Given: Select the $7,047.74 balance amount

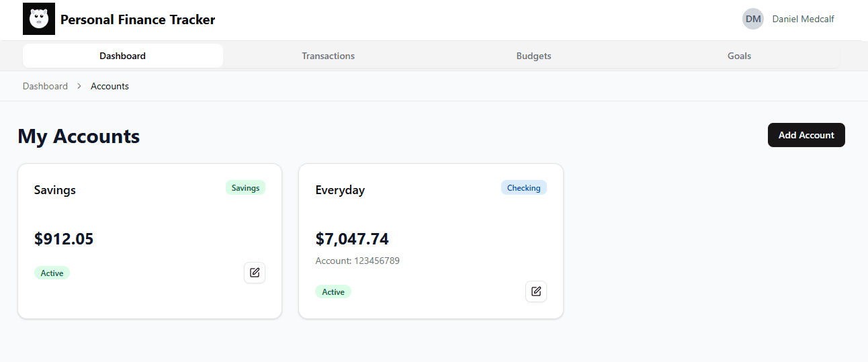Looking at the screenshot, I should (x=352, y=239).
